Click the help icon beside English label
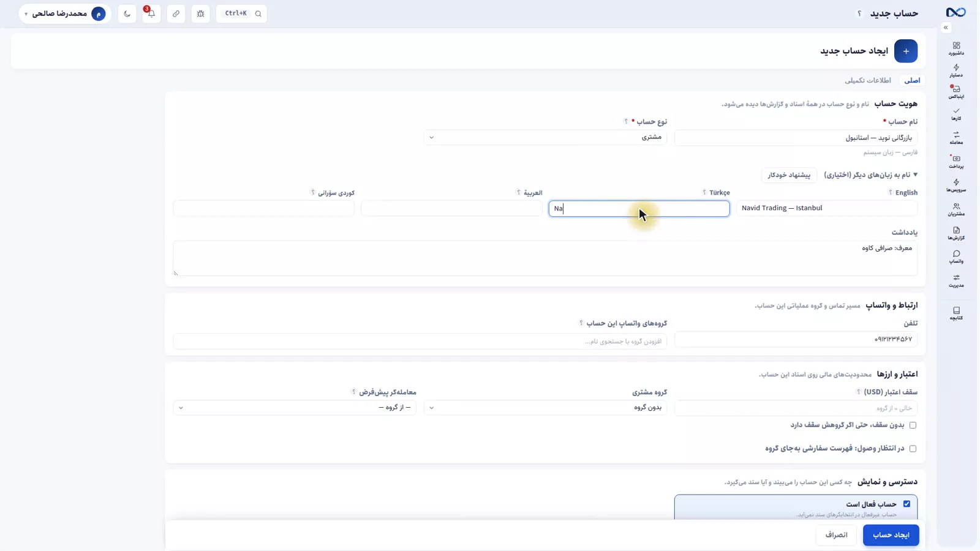 click(x=890, y=192)
